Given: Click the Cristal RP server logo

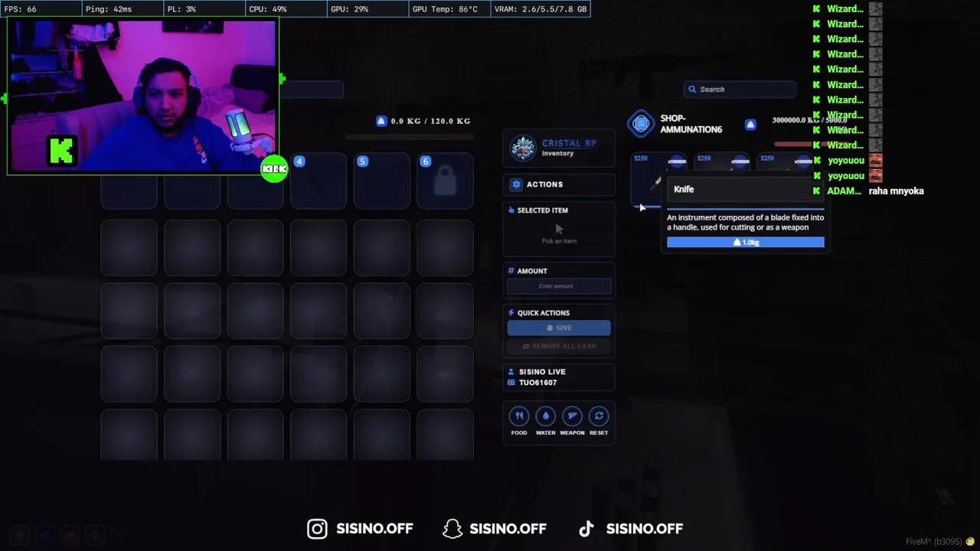Looking at the screenshot, I should [x=523, y=148].
